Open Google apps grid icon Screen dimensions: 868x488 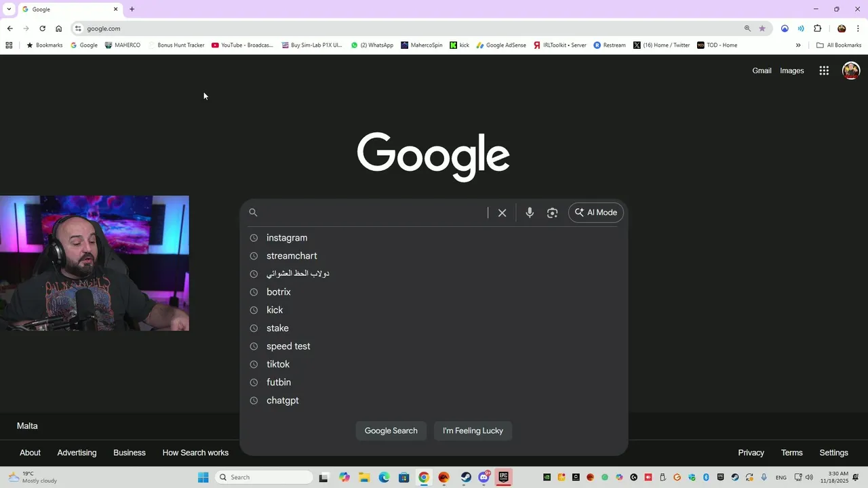pyautogui.click(x=824, y=70)
